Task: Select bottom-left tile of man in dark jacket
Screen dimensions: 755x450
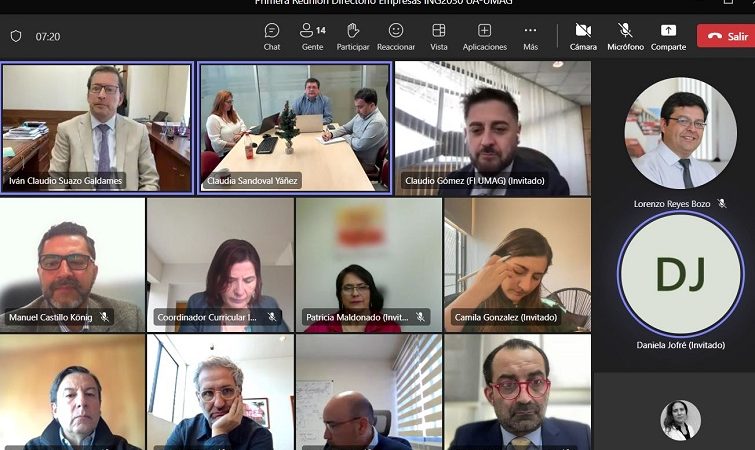Action: click(72, 392)
